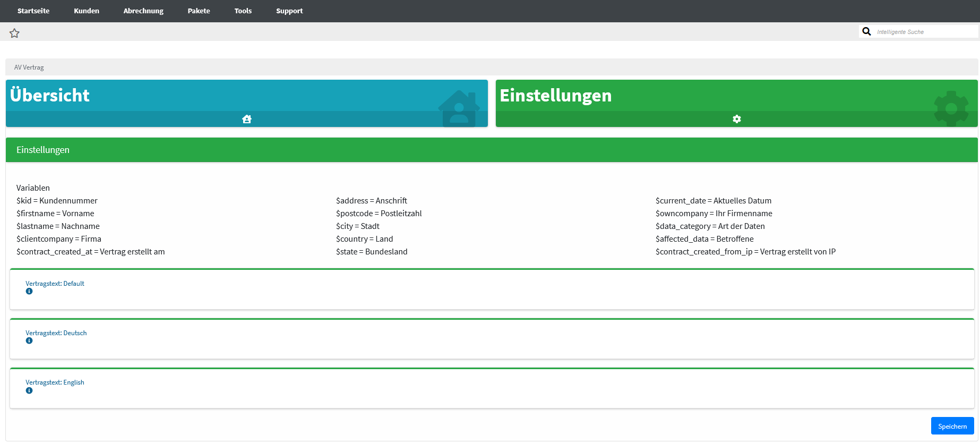Open the Abrechnung menu

[143, 11]
